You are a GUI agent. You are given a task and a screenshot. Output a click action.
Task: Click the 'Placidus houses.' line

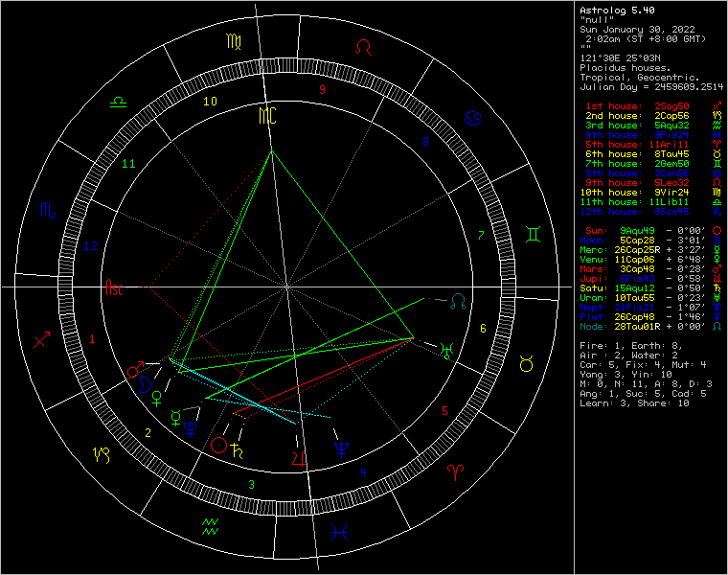(626, 68)
